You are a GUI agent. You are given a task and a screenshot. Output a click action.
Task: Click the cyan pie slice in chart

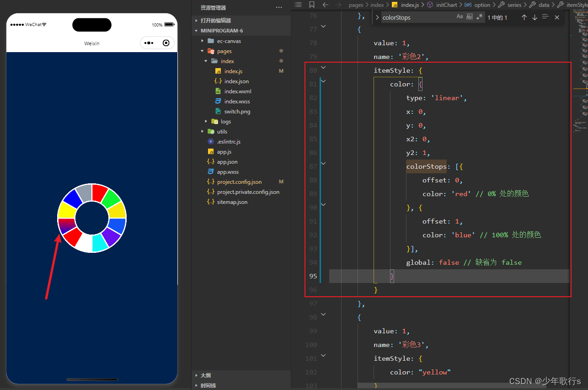pyautogui.click(x=100, y=243)
